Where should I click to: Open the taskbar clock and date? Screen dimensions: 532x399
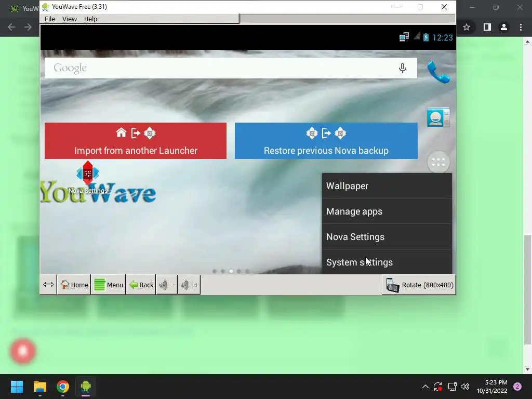coord(492,387)
